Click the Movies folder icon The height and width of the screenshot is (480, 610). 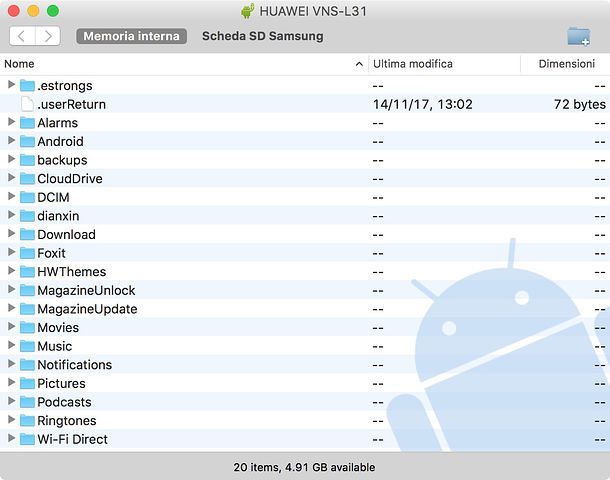27,328
